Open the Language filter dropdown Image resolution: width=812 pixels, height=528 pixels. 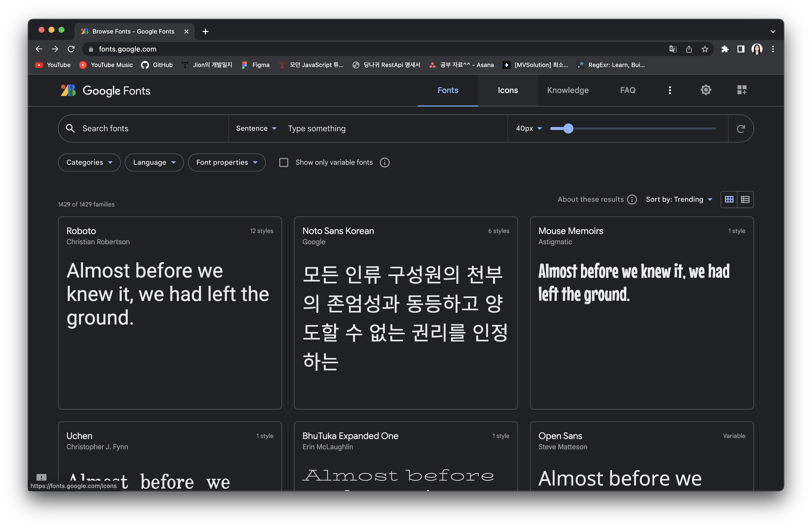(154, 162)
